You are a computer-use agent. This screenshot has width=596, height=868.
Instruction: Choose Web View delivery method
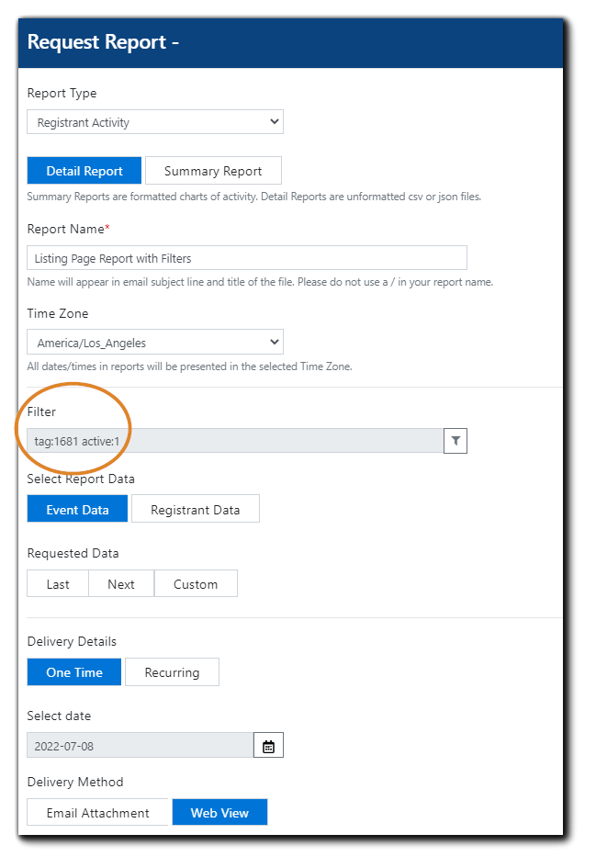pos(219,813)
